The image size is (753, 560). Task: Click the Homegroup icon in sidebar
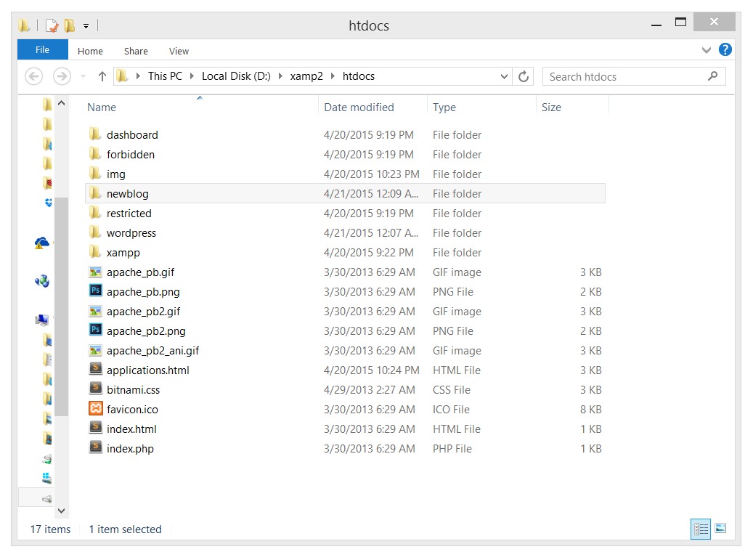click(42, 281)
